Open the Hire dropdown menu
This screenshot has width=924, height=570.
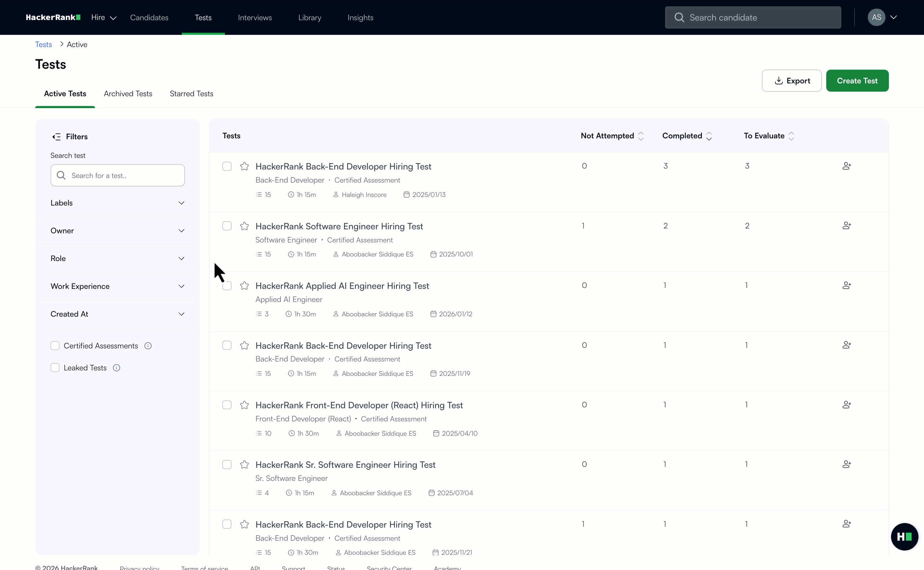[x=103, y=17]
